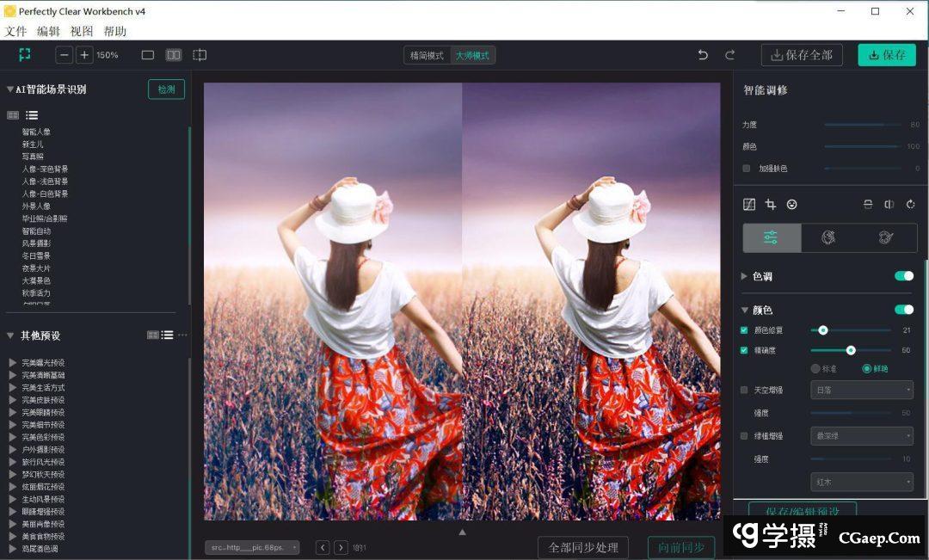This screenshot has width=929, height=560.
Task: Click the 全部同步处理 button
Action: [x=582, y=548]
